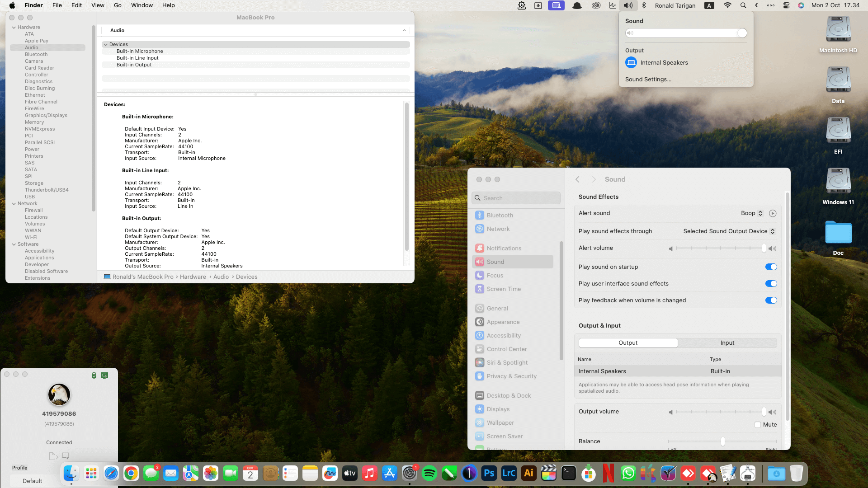Screen dimensions: 868x488
Task: Click the Internal Speakers output icon
Action: tap(631, 63)
